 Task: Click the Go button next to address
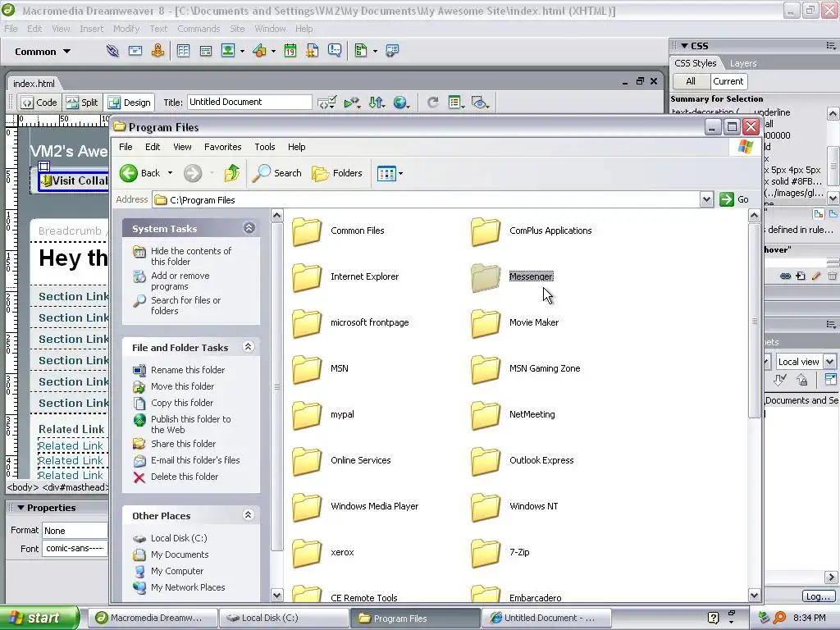(734, 200)
